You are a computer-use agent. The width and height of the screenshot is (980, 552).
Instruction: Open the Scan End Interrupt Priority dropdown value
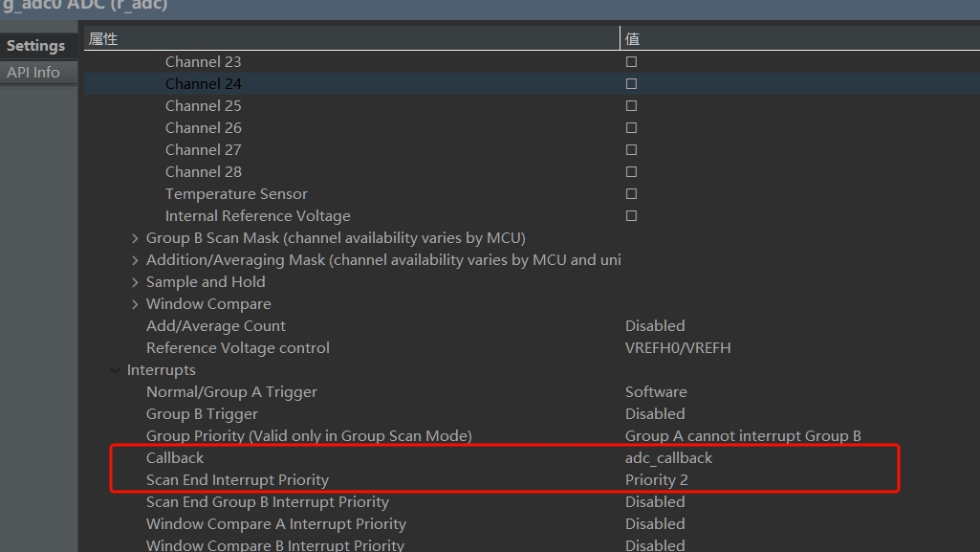click(x=657, y=480)
